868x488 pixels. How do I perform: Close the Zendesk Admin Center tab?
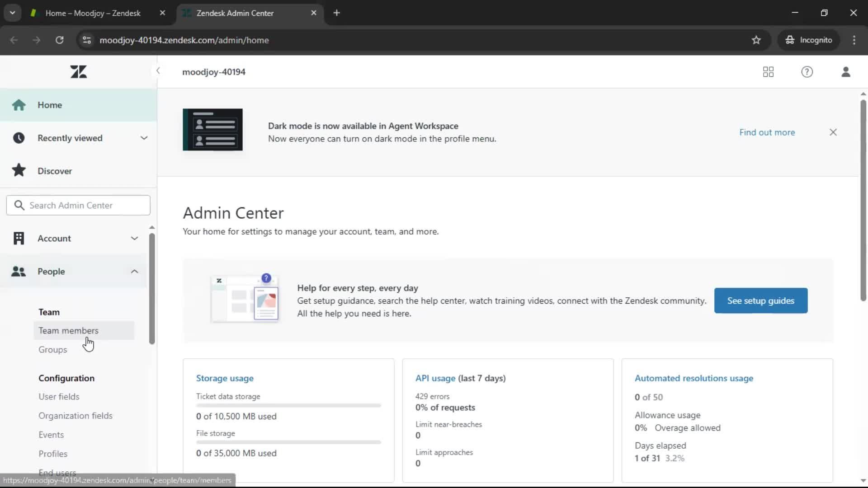[x=314, y=13]
